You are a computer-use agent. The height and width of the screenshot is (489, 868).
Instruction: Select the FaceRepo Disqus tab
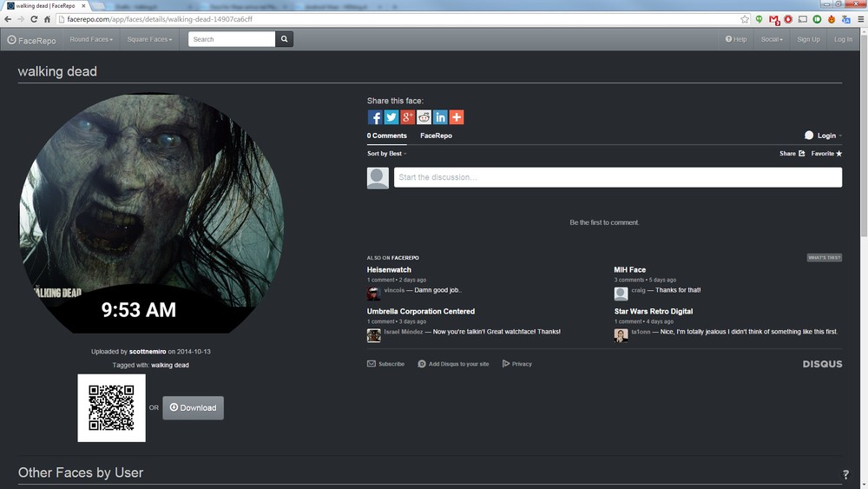(437, 135)
